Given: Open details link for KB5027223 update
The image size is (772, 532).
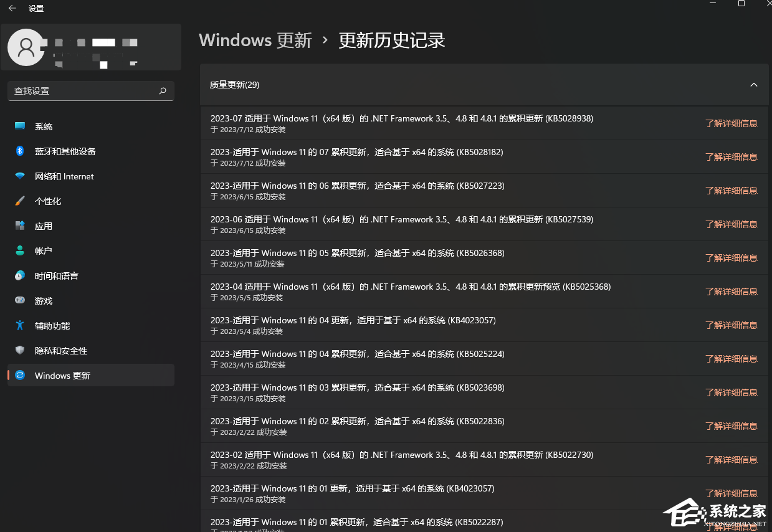Looking at the screenshot, I should pos(731,191).
